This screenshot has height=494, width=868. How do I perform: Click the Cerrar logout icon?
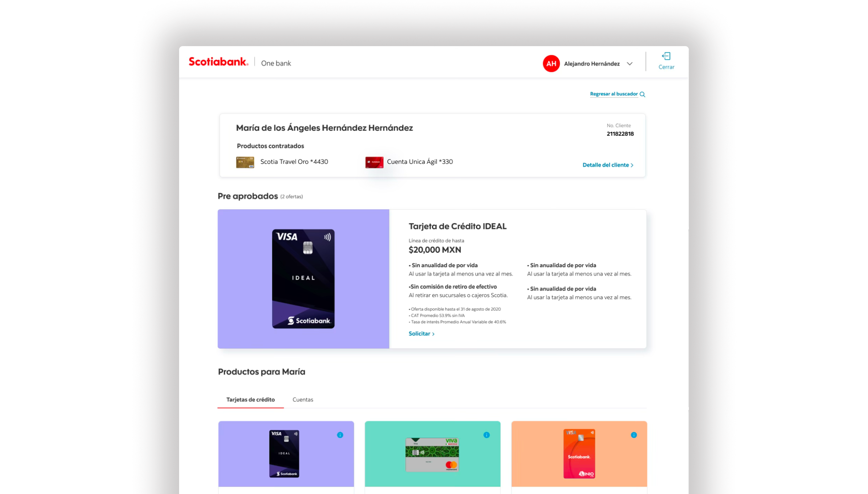tap(666, 56)
